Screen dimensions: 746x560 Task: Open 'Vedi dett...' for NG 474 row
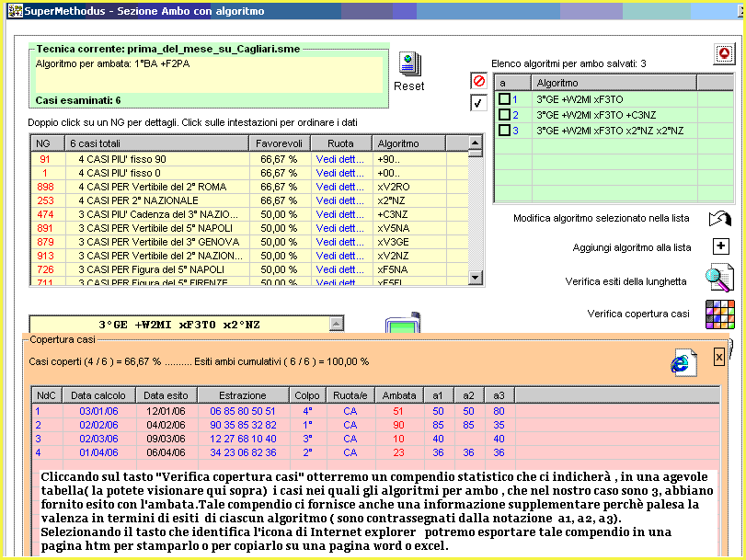pos(339,214)
